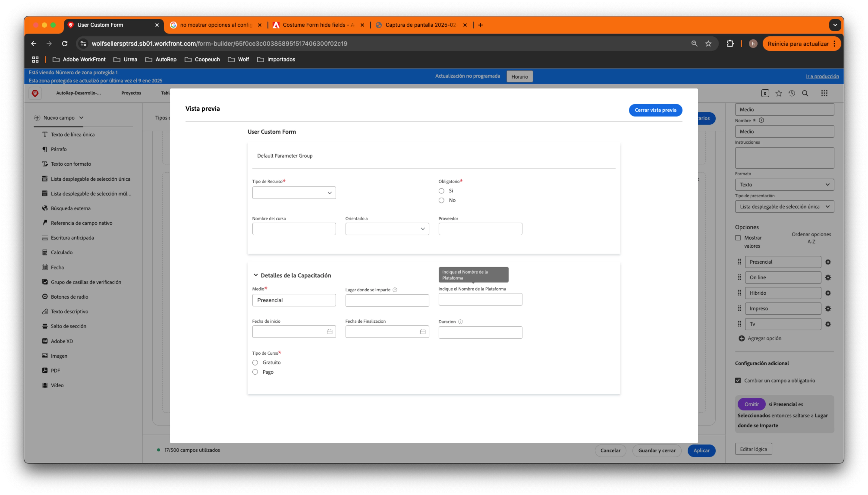Screen dimensions: 868x495
Task: Select the Gratuito radio button
Action: 255,363
